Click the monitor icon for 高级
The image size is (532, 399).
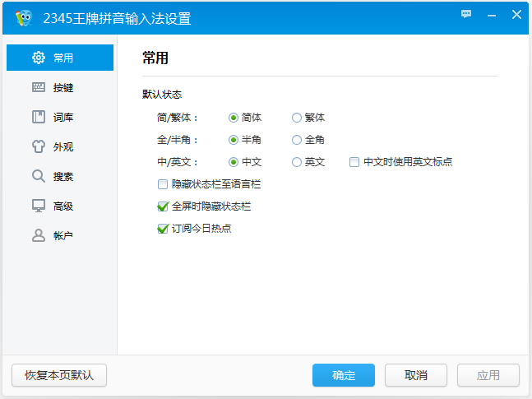(39, 206)
